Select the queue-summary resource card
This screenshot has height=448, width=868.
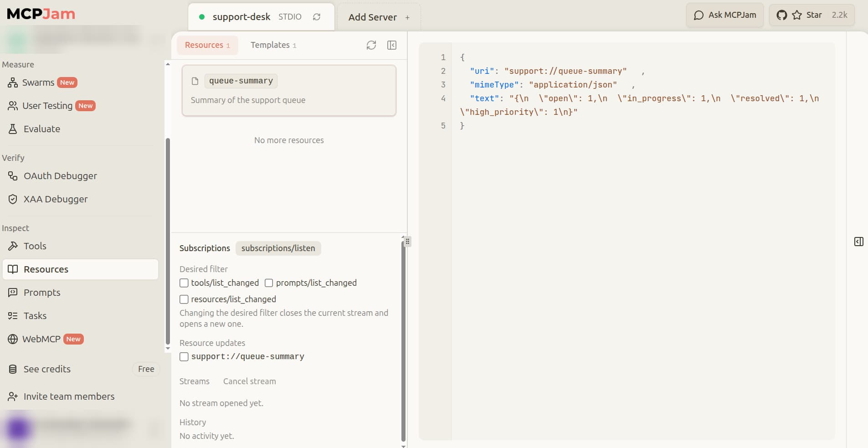pyautogui.click(x=289, y=90)
